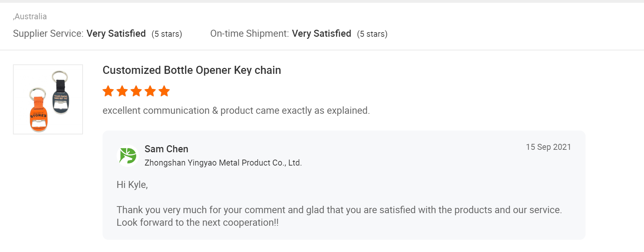This screenshot has height=252, width=644.
Task: Click the Supplier Service 5 stars label
Action: click(x=167, y=34)
